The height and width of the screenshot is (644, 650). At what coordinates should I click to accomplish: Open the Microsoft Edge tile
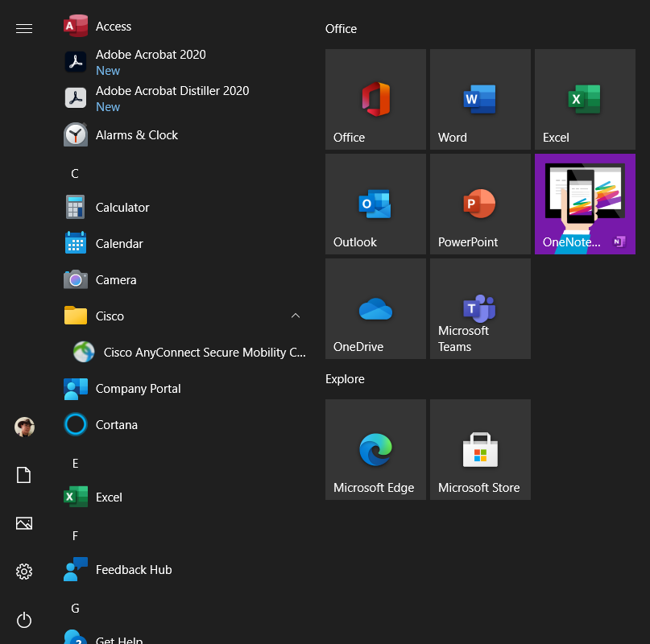tap(375, 450)
